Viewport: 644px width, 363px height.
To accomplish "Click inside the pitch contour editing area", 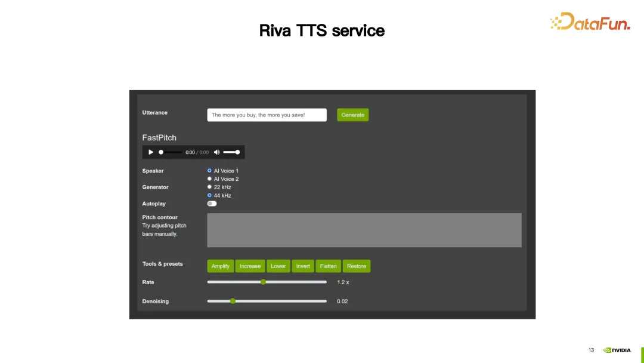I will click(364, 230).
